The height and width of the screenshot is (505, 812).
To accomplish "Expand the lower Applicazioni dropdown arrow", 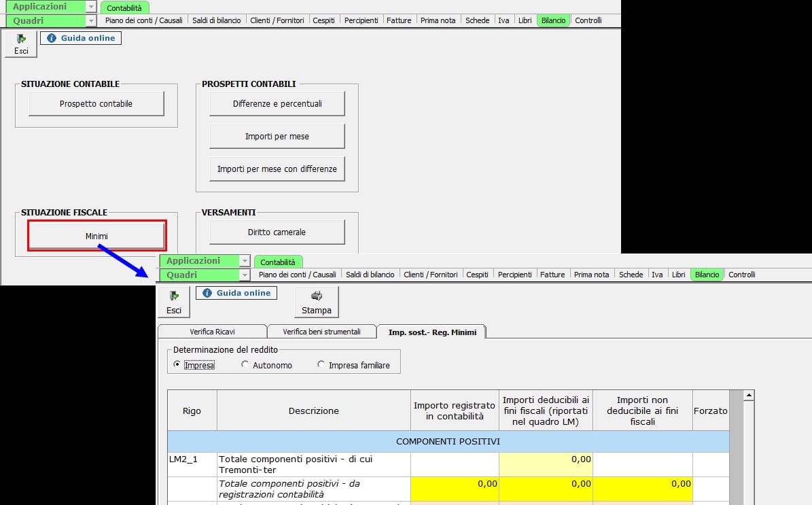I will (x=245, y=260).
